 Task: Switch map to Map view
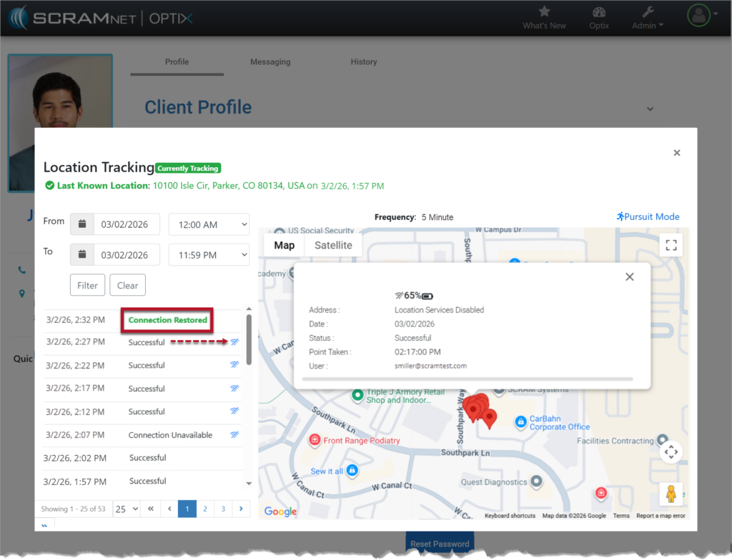click(284, 245)
